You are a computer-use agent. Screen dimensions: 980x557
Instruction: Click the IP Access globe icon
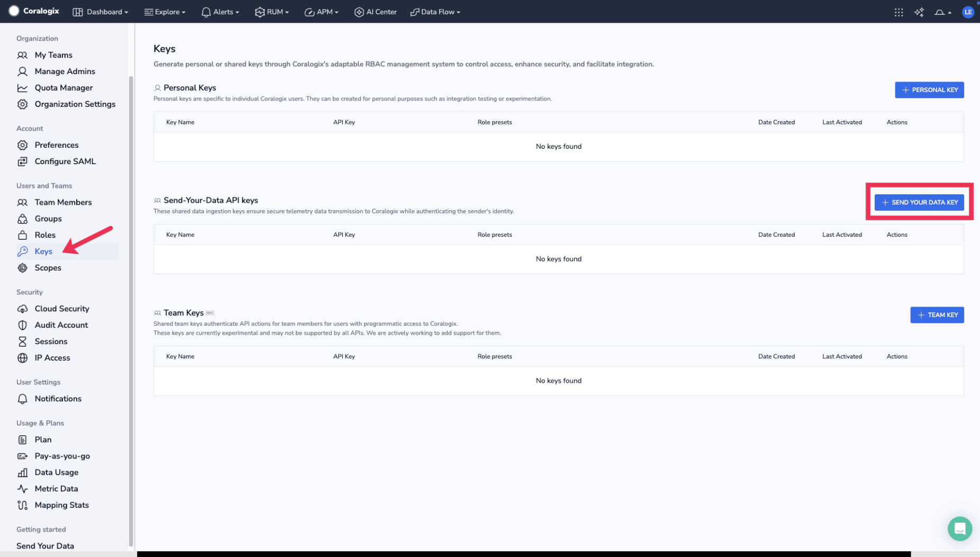coord(22,358)
